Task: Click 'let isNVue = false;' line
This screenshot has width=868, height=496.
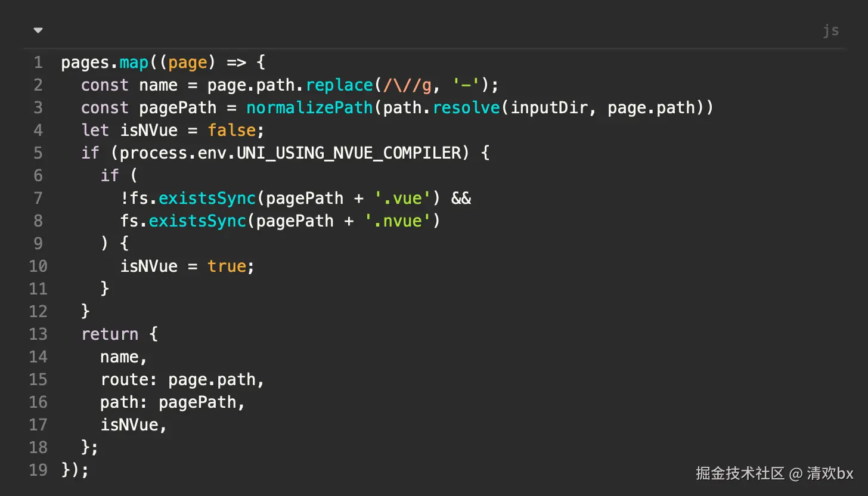Action: click(x=173, y=131)
